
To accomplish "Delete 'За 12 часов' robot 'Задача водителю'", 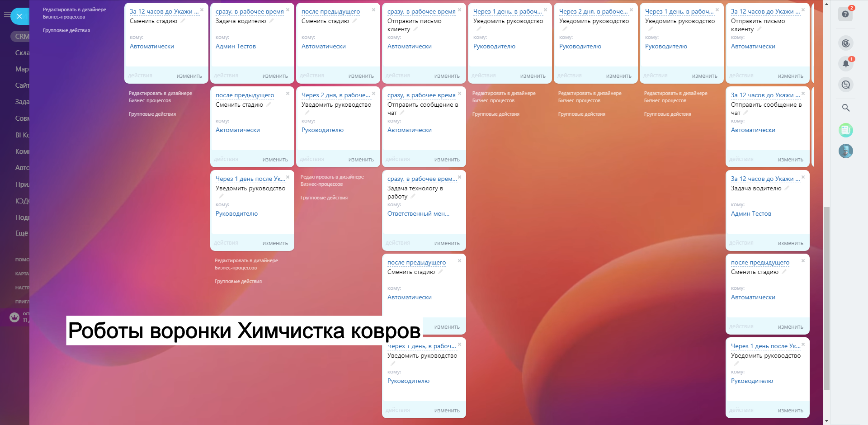I will [x=803, y=177].
